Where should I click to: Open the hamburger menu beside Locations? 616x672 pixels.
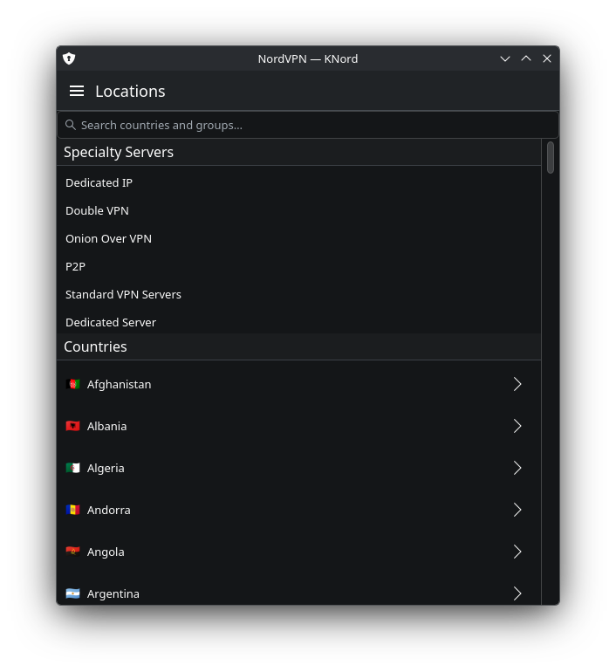point(77,91)
